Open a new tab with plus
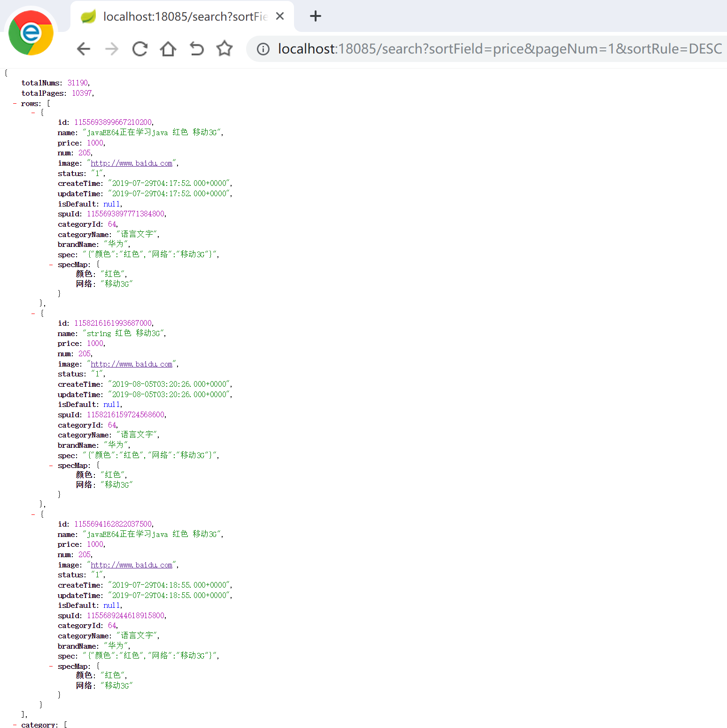This screenshot has width=727, height=728. coord(316,16)
